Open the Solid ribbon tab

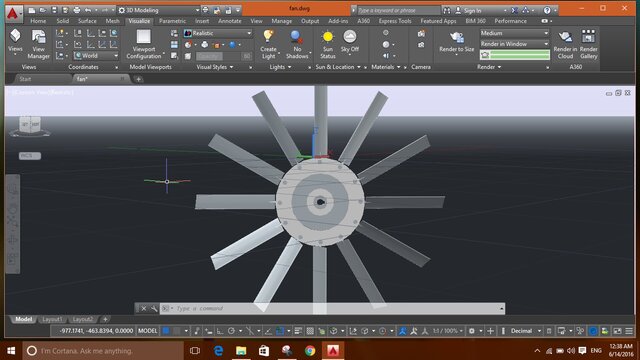[62, 21]
